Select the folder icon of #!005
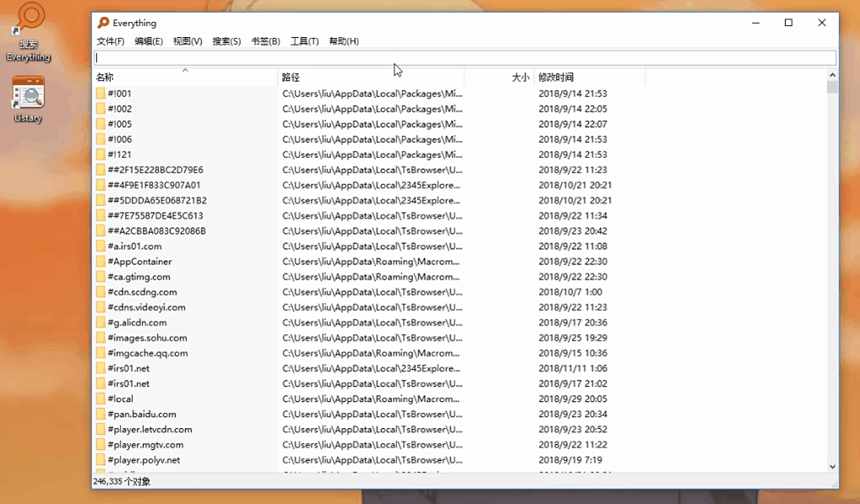This screenshot has height=504, width=860. [x=101, y=124]
